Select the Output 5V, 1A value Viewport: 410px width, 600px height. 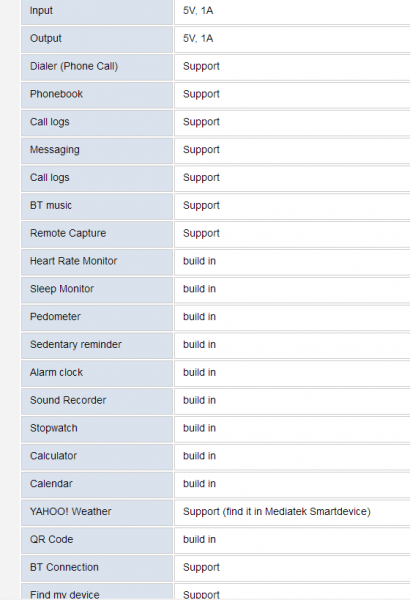198,39
